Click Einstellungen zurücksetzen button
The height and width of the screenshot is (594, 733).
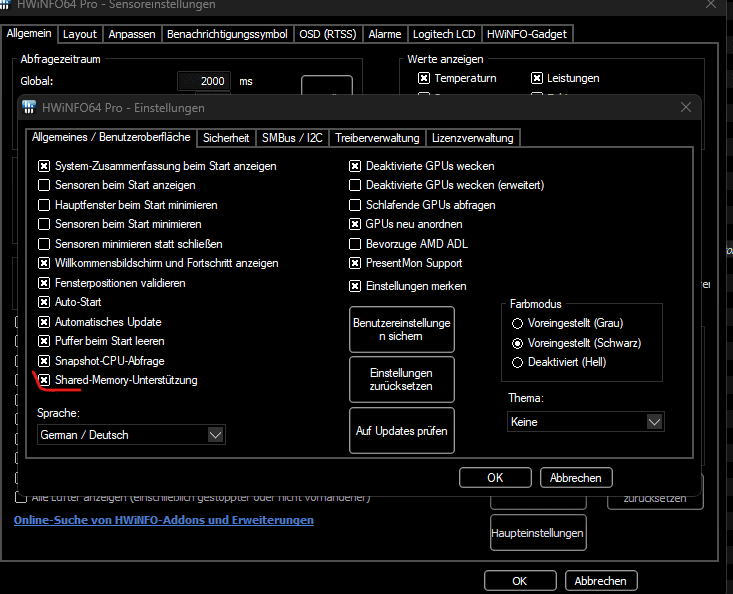(x=402, y=379)
